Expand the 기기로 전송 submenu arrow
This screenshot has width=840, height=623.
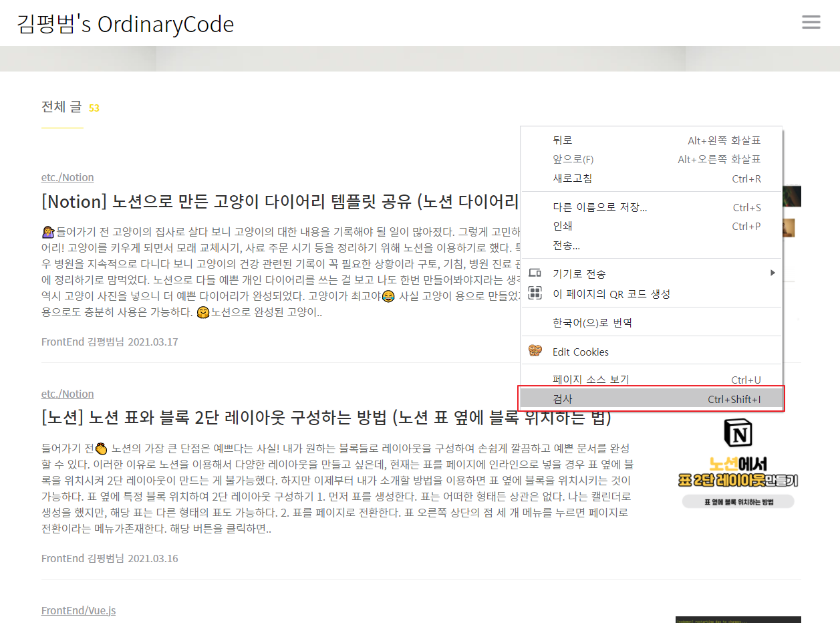[773, 273]
